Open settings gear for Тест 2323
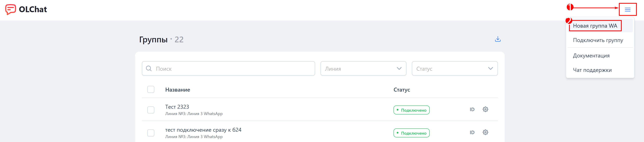644x142 pixels. pyautogui.click(x=485, y=109)
